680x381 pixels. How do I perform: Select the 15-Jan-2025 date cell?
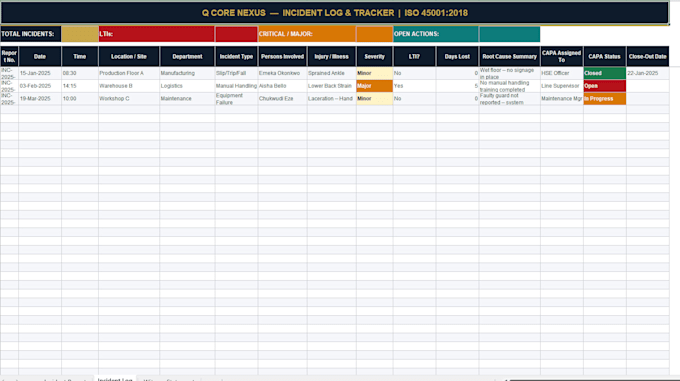[40, 73]
